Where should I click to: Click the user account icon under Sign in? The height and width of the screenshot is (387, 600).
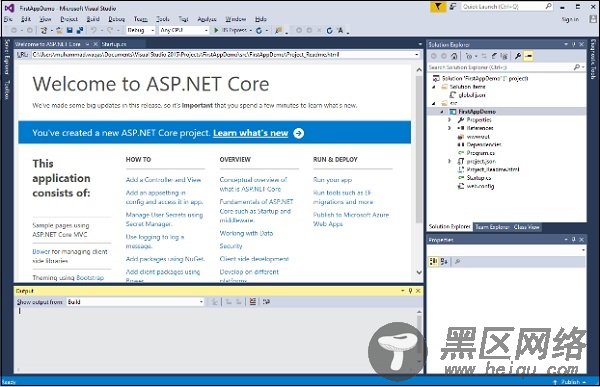click(593, 19)
